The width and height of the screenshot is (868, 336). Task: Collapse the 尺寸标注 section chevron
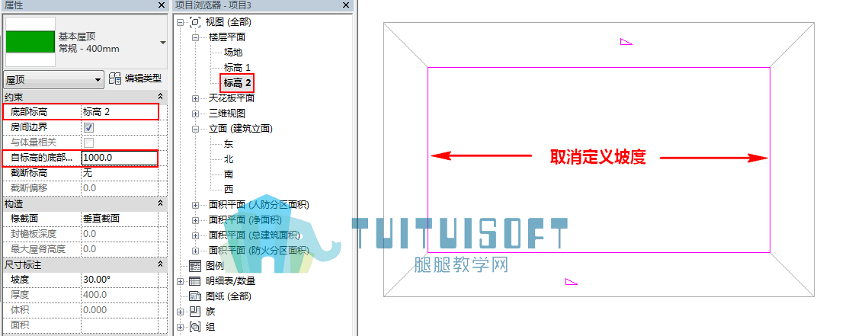coord(161,264)
